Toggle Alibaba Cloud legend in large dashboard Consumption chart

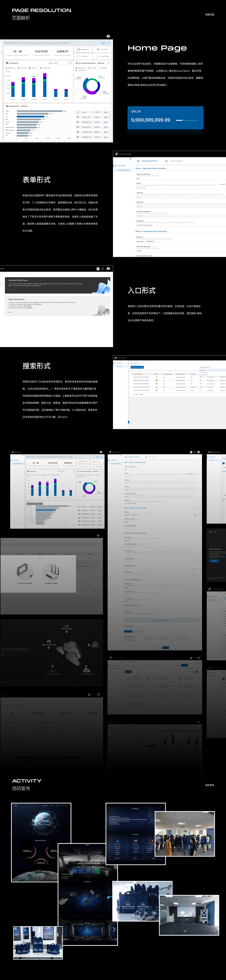click(x=11, y=68)
